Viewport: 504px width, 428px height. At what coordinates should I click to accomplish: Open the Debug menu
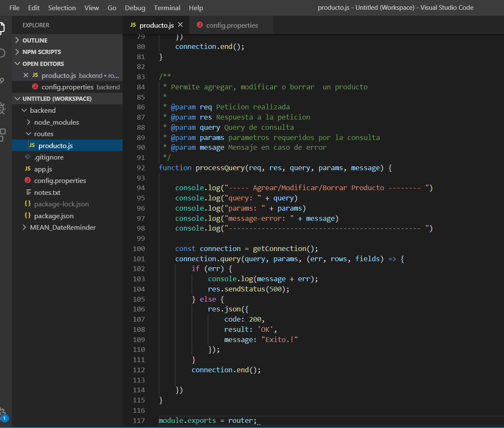135,8
